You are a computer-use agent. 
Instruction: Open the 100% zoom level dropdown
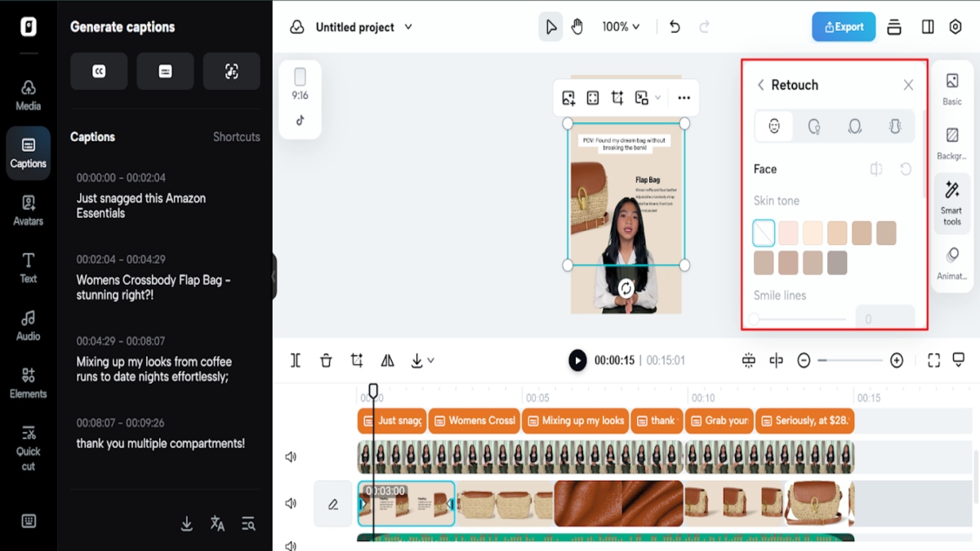coord(621,27)
